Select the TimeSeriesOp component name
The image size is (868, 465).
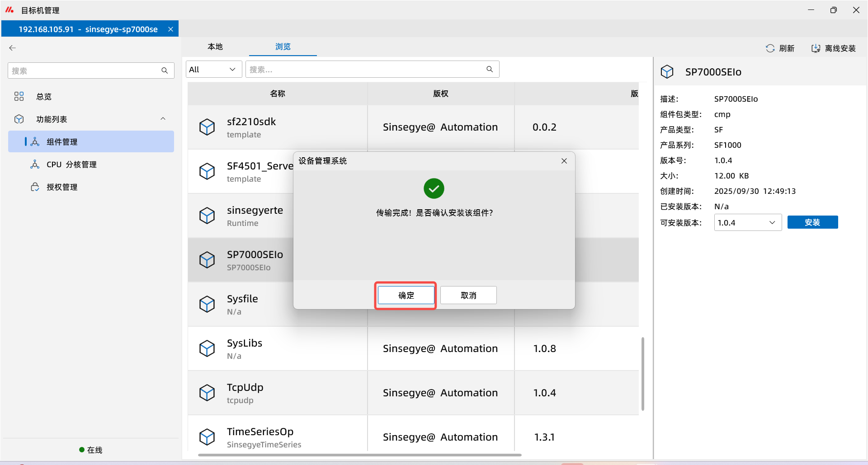pos(260,432)
